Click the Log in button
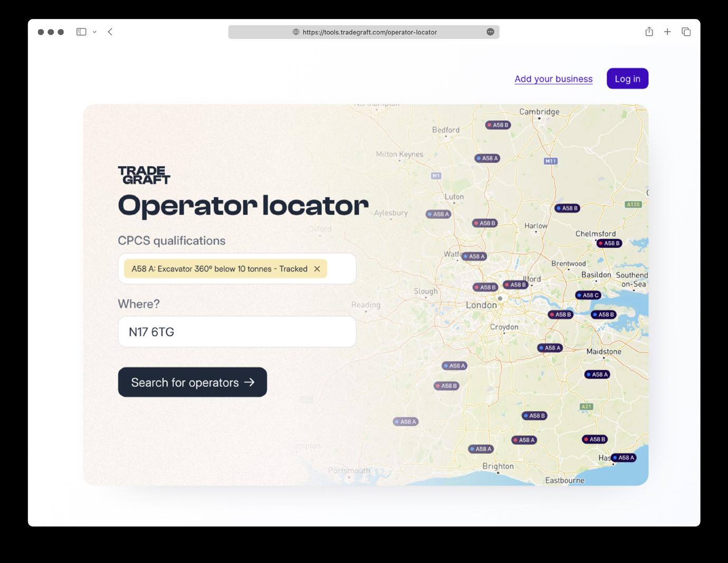 [x=627, y=79]
